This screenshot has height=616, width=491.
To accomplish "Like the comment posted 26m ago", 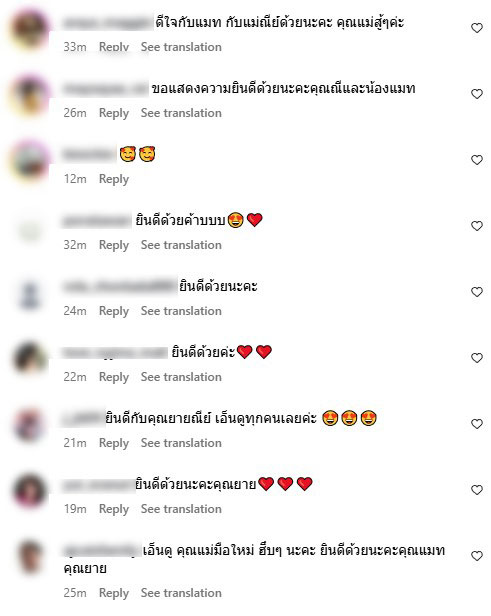I will [x=477, y=94].
